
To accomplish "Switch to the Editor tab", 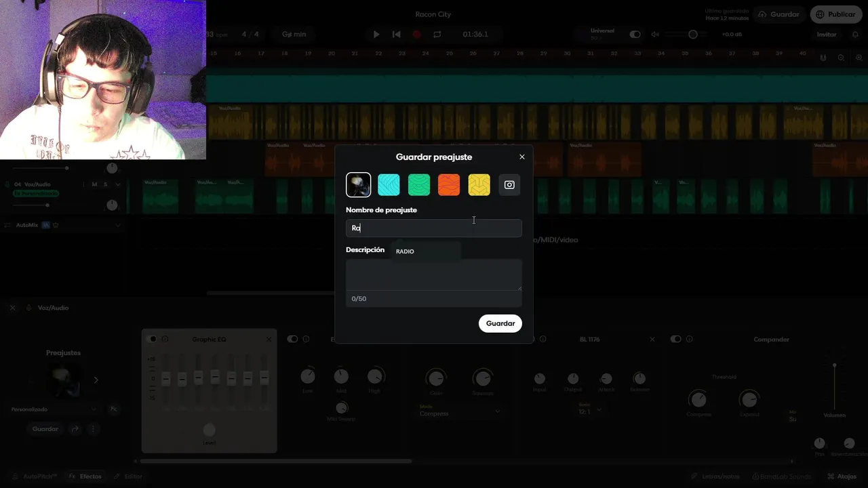I will [128, 476].
